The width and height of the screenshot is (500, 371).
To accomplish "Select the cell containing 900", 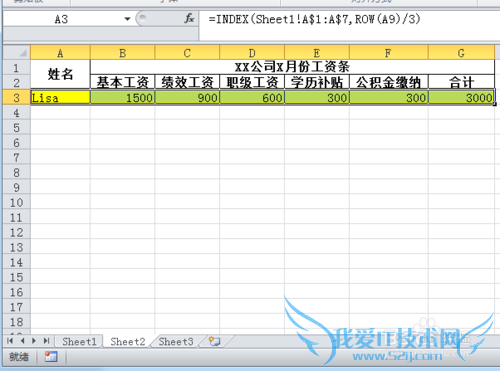I will [187, 97].
